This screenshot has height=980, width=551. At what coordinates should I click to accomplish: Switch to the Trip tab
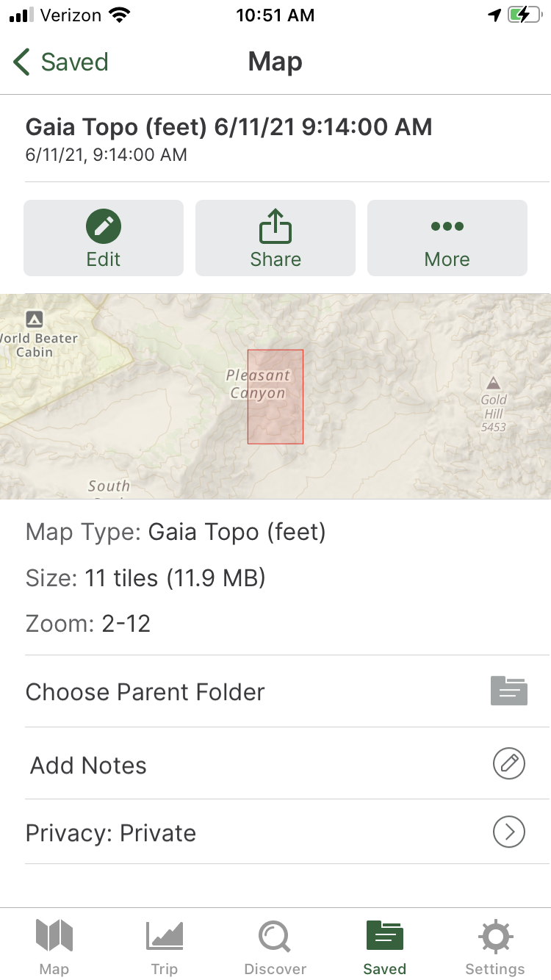coord(165,947)
